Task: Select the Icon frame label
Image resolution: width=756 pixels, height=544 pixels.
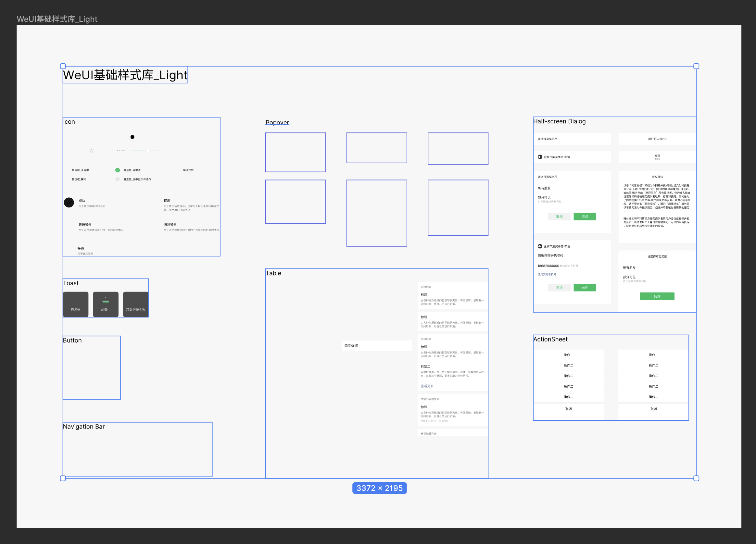Action: tap(69, 122)
